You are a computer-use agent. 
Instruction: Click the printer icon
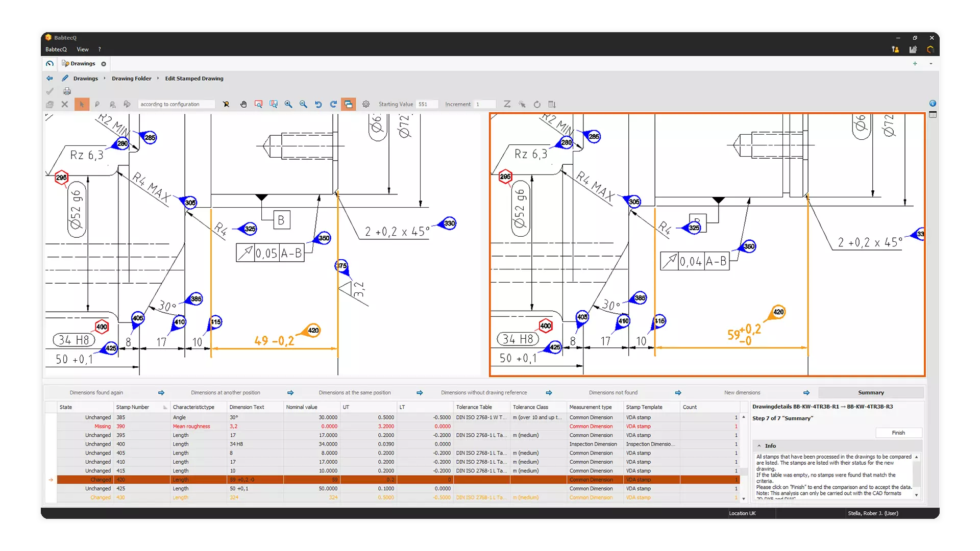[67, 91]
